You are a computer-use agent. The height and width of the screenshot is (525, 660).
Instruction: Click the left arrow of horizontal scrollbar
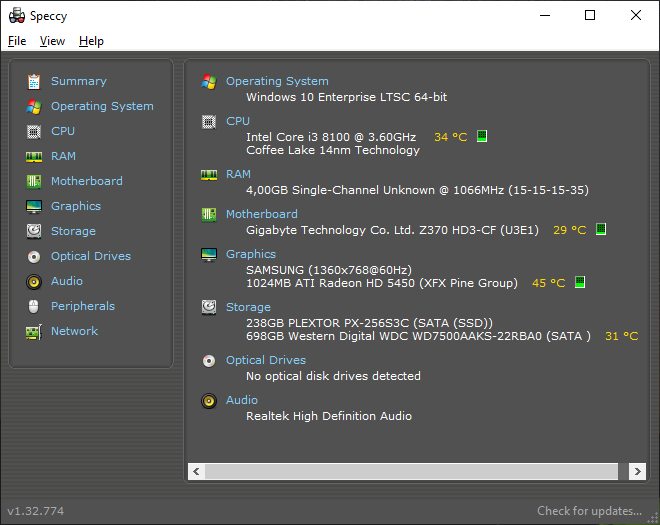[x=196, y=471]
